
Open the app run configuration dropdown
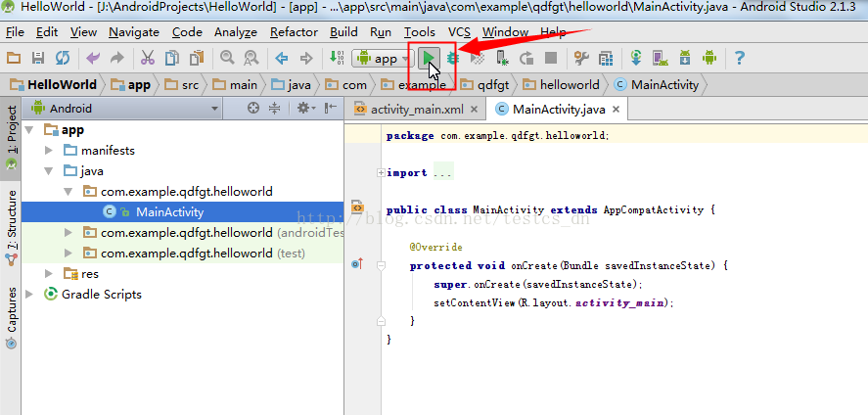(x=383, y=58)
